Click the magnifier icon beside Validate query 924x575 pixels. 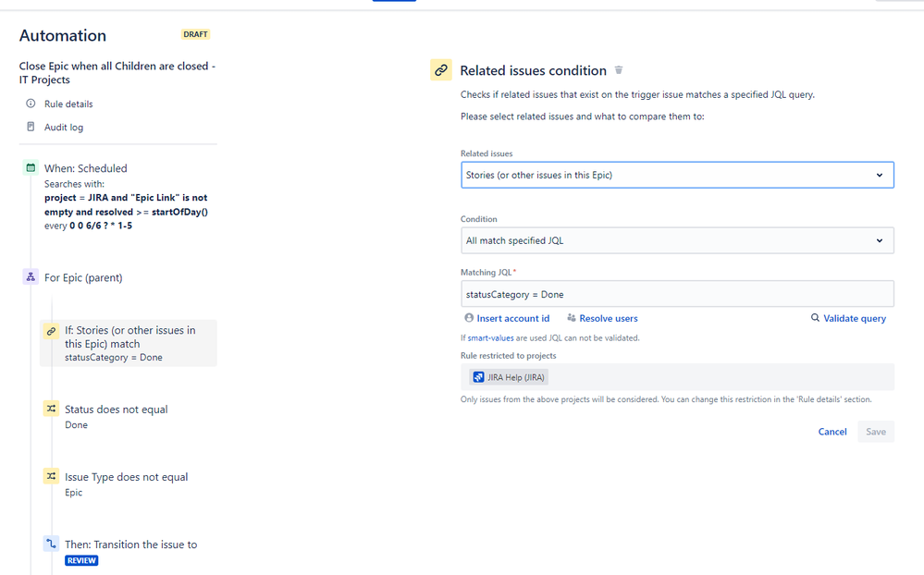tap(815, 318)
